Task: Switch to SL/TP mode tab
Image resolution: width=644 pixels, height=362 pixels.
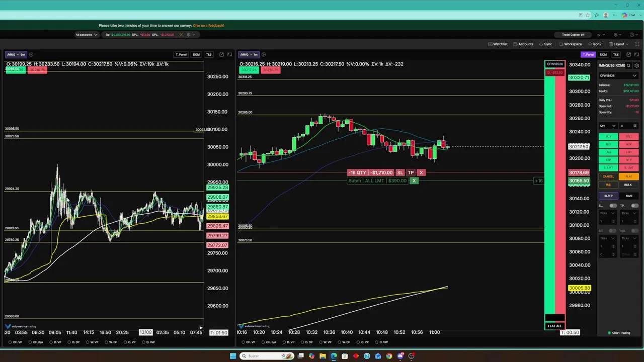Action: click(608, 196)
